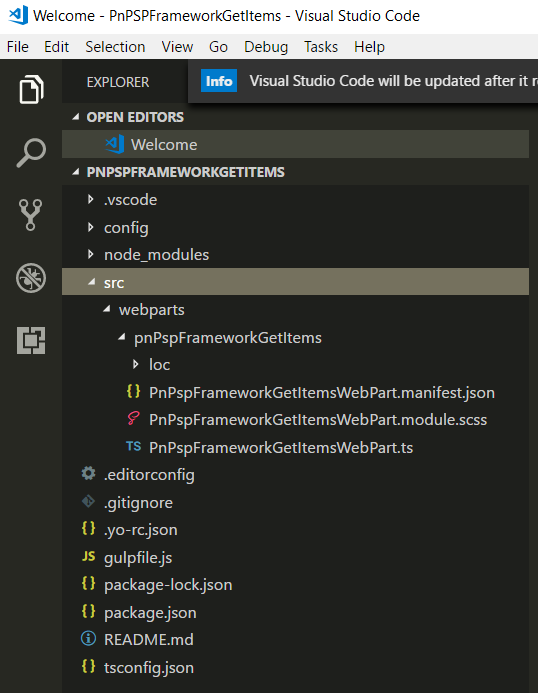Select the Welcome open editor entry

295,145
